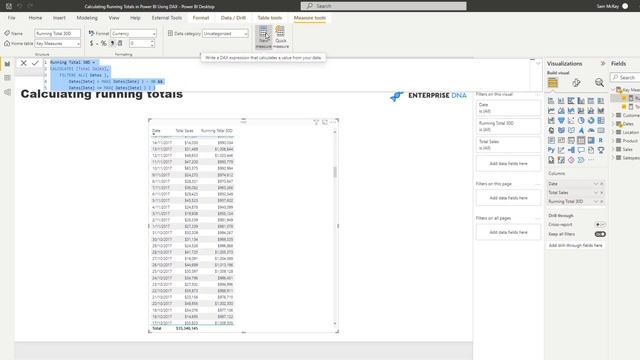The height and width of the screenshot is (360, 640).
Task: Select the table visual icon
Action: (581, 140)
